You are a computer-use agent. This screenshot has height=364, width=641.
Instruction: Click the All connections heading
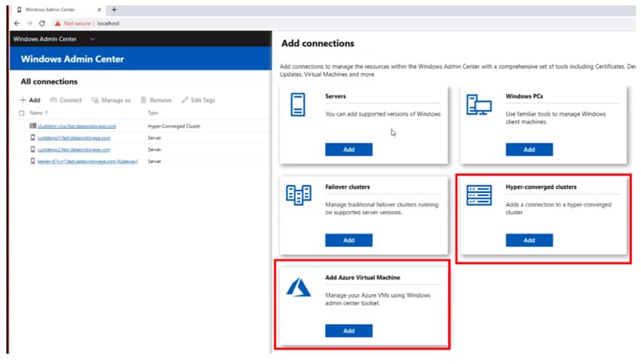click(x=49, y=81)
